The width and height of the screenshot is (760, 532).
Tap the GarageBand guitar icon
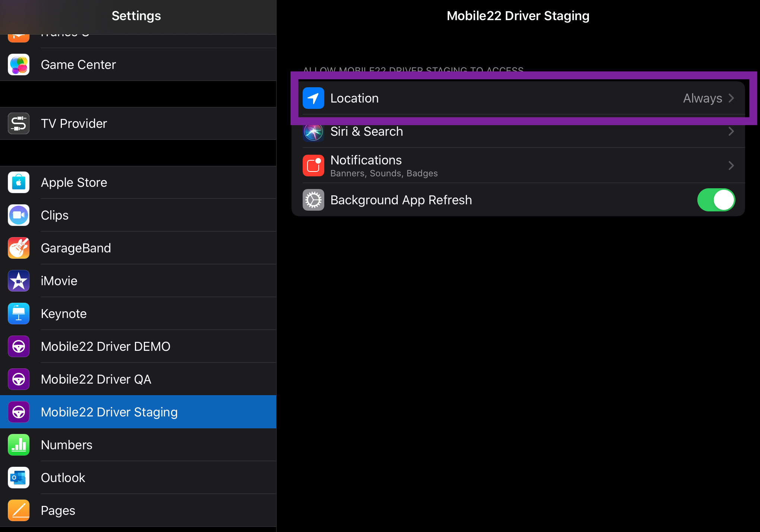pyautogui.click(x=19, y=248)
